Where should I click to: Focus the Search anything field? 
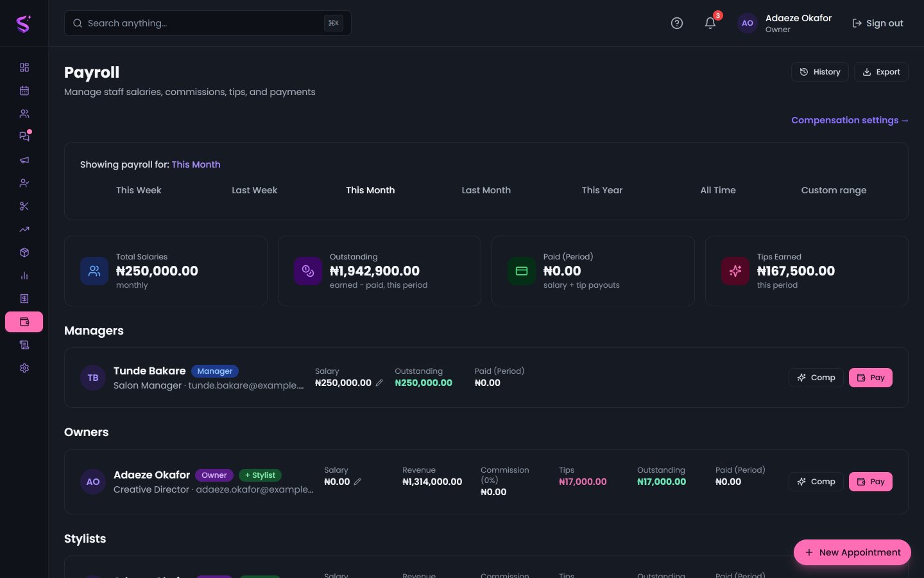[208, 23]
